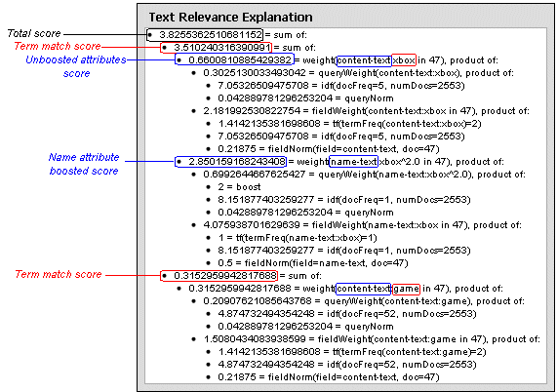Click the Text Relevance Explanation heading

231,17
